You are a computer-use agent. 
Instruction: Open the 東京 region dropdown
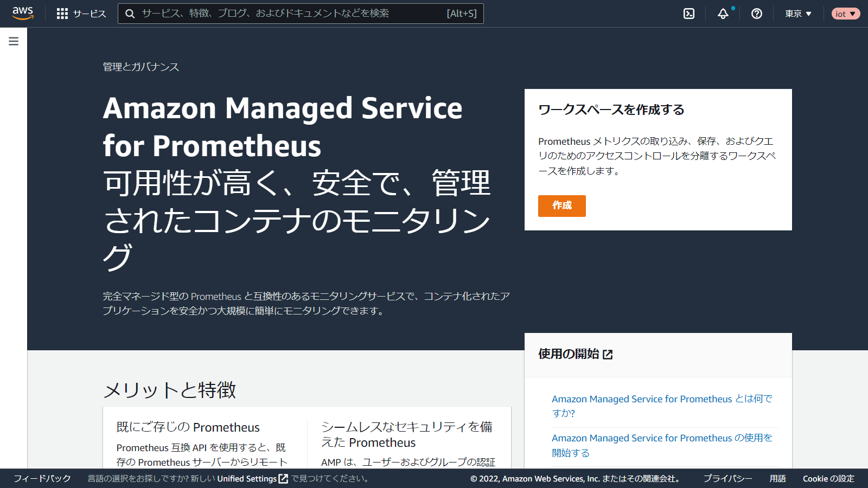[x=798, y=14]
